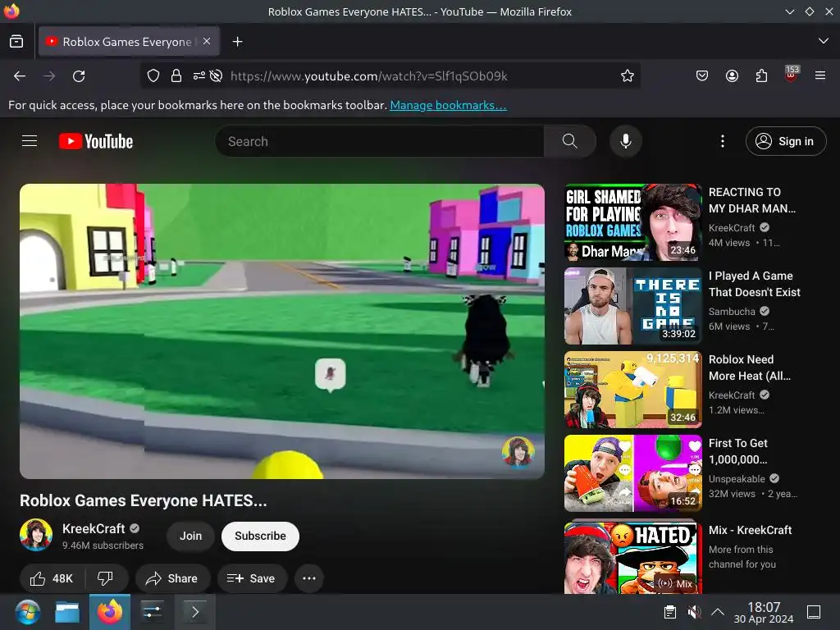Open Pocket save icon in toolbar
840x630 pixels.
(702, 76)
